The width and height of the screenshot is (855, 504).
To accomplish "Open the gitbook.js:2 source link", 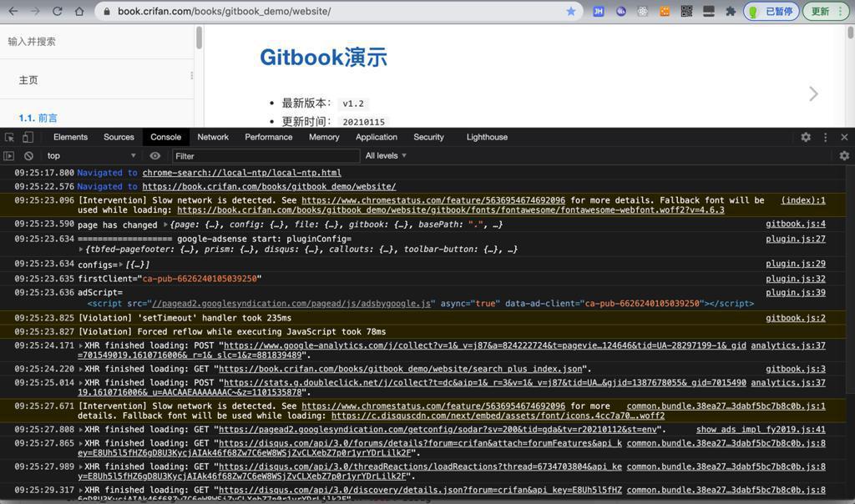I will tap(796, 318).
